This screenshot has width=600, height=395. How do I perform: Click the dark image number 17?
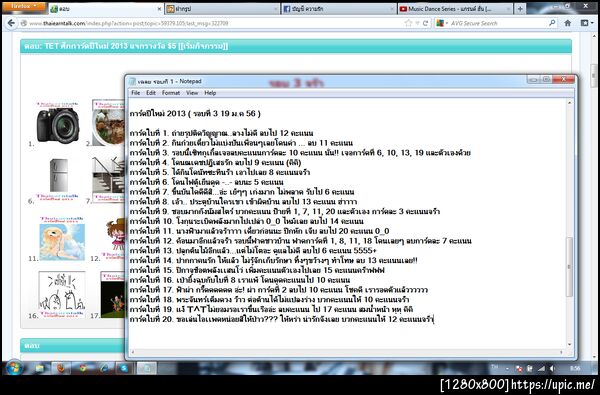click(112, 294)
